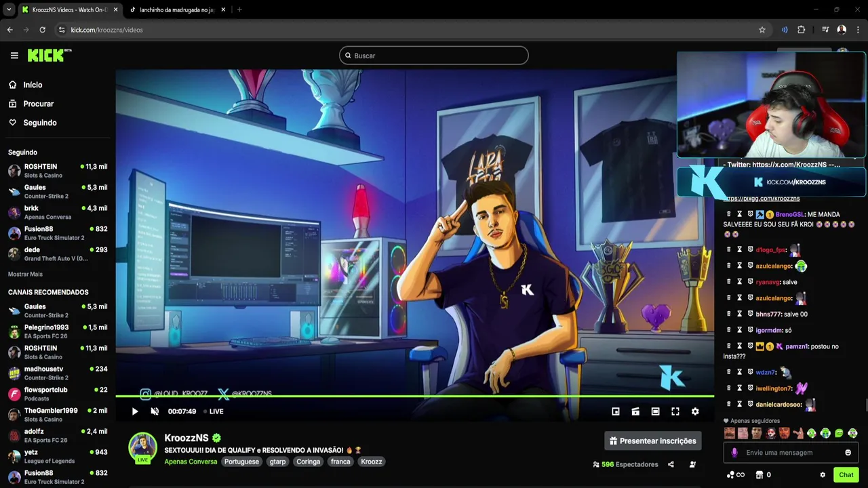The image size is (868, 488).
Task: Enter fullscreen on the video player
Action: click(675, 411)
